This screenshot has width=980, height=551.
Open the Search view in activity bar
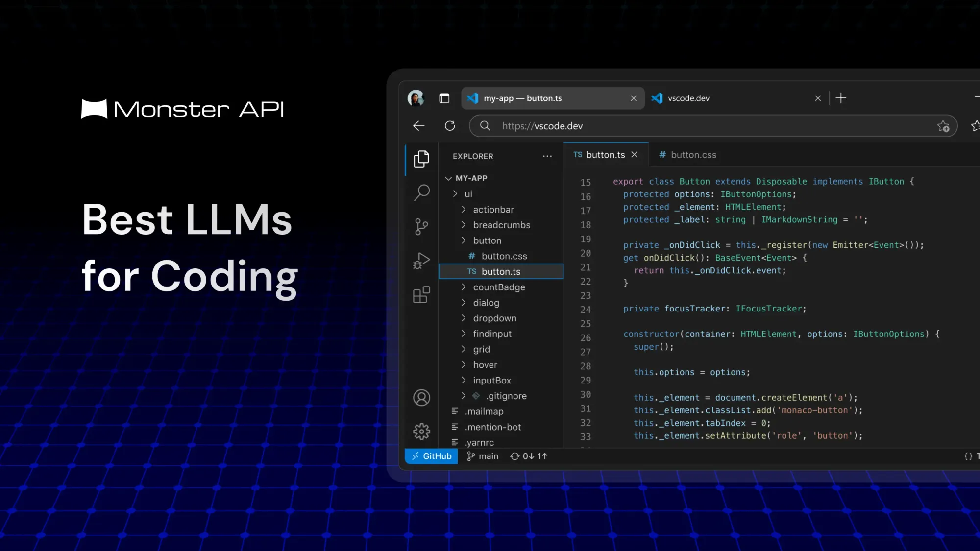tap(421, 192)
